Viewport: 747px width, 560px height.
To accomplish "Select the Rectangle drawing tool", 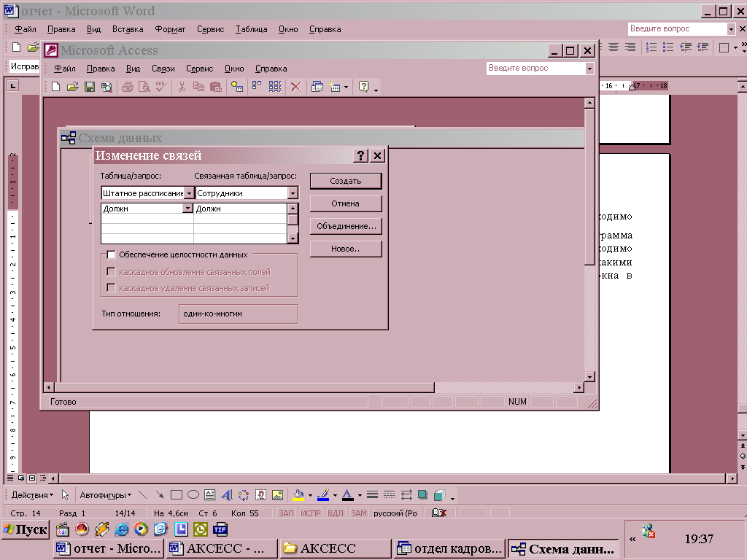I will coord(177,495).
